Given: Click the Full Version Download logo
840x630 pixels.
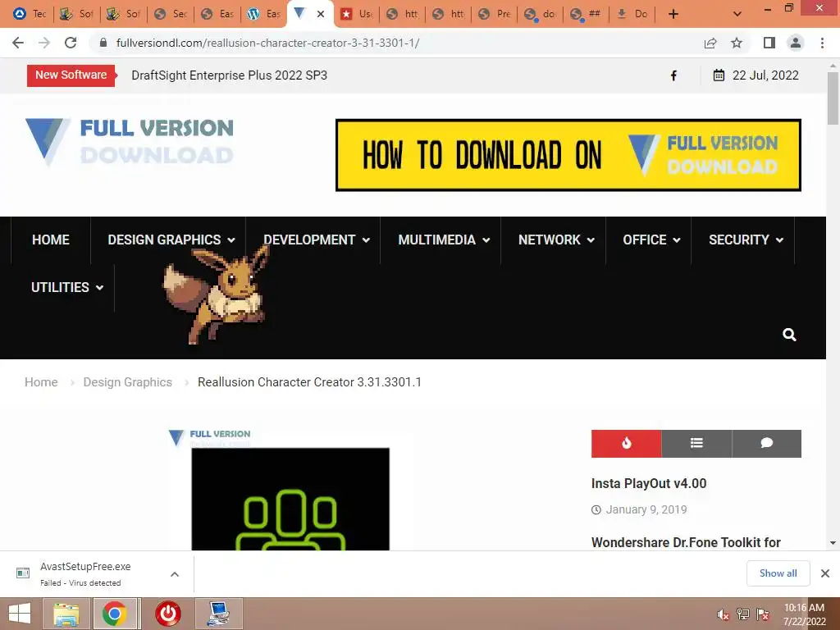Looking at the screenshot, I should tap(130, 141).
